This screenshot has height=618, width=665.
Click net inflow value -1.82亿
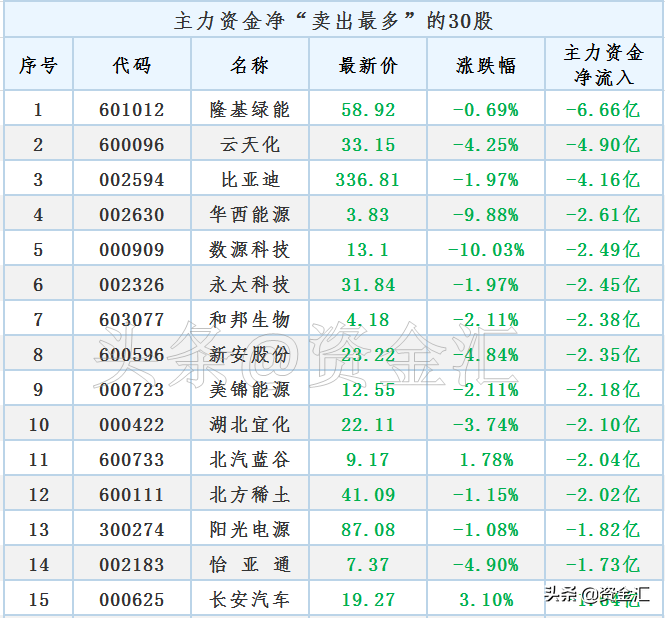603,529
